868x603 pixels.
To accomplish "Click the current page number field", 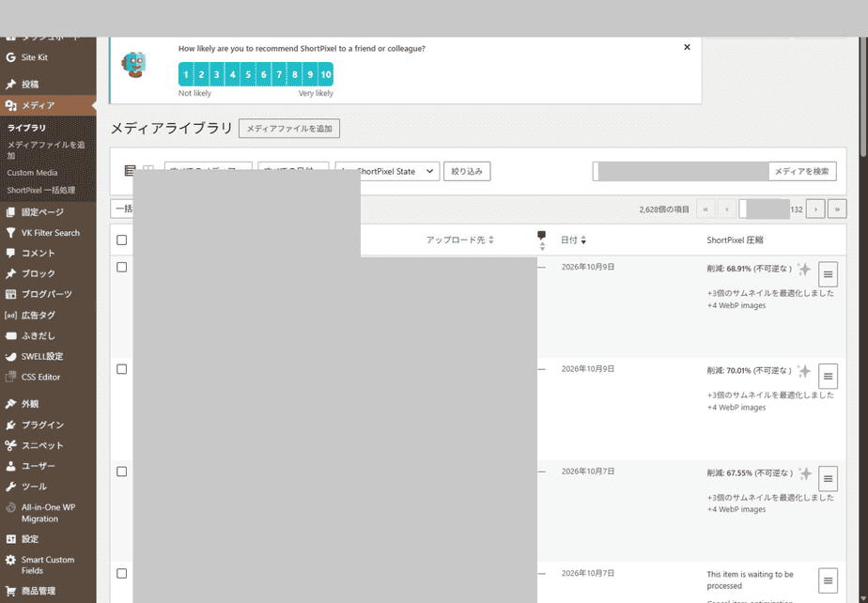I will pos(764,209).
